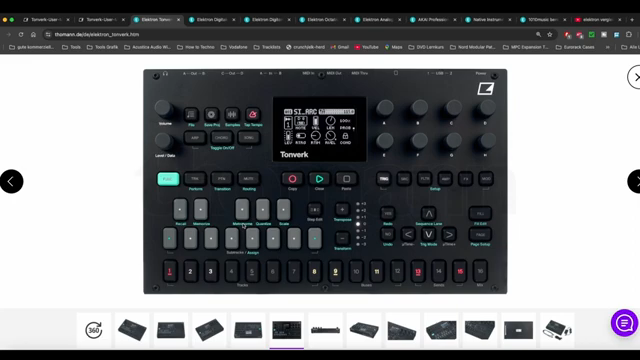Close the AKAI Professional tab
The height and width of the screenshot is (360, 640).
click(455, 20)
